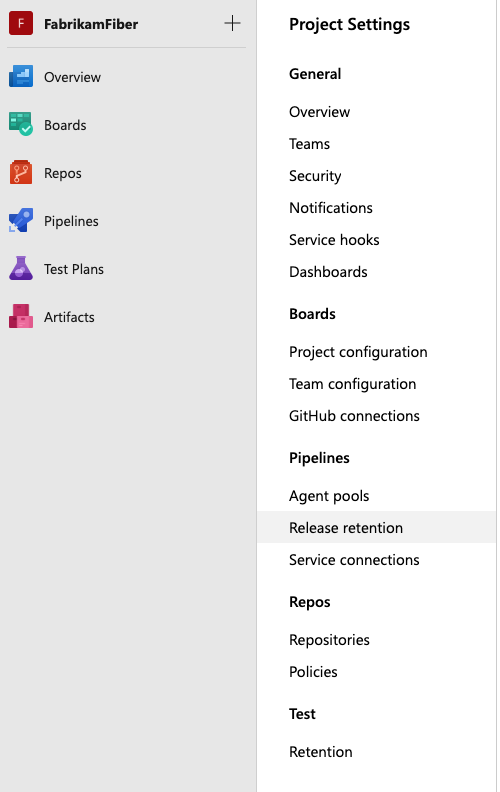Select Dashboards under General
The image size is (500, 792).
click(x=328, y=272)
